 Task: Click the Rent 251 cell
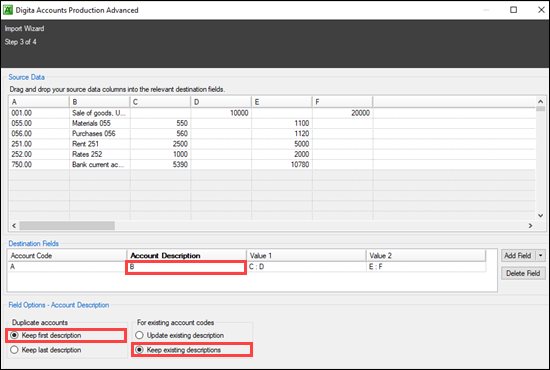point(100,144)
